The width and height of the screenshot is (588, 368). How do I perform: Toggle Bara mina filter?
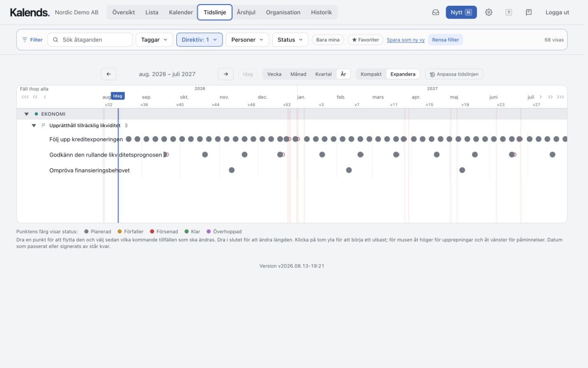328,40
